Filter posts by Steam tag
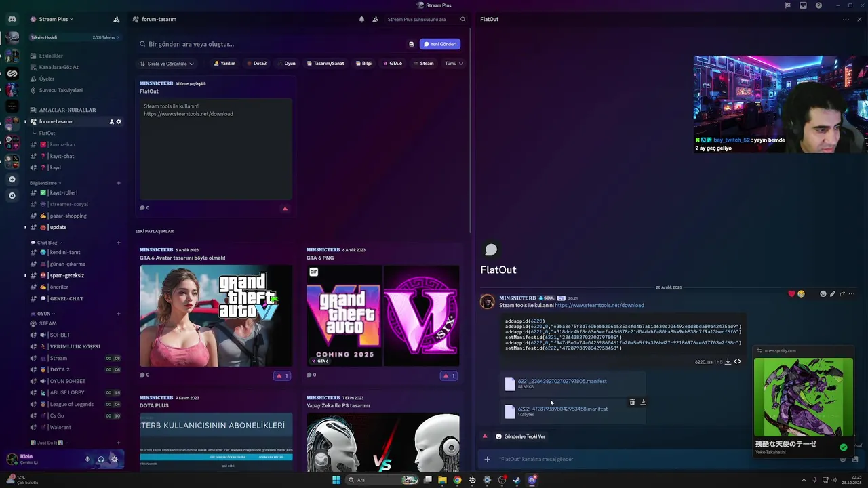This screenshot has width=868, height=488. tap(424, 64)
